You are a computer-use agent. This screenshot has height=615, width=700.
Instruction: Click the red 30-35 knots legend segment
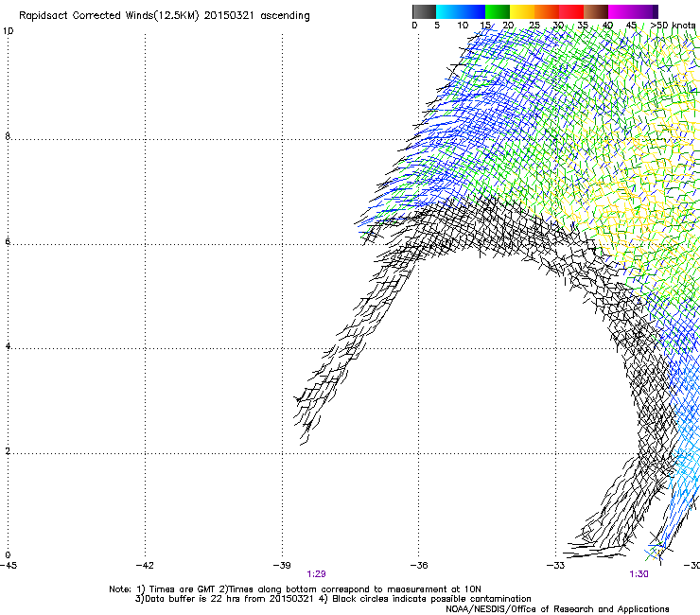point(571,11)
